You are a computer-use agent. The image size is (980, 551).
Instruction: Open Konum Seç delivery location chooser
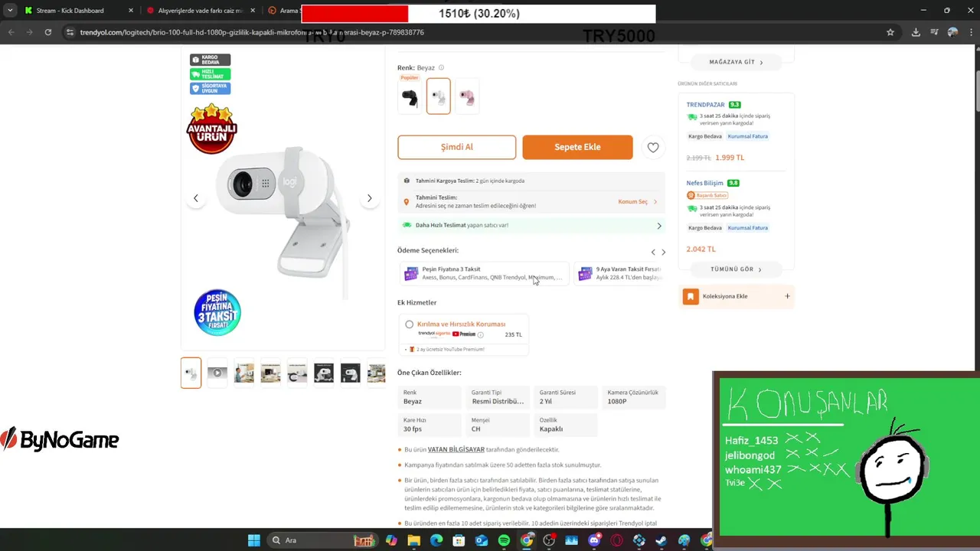tap(638, 202)
